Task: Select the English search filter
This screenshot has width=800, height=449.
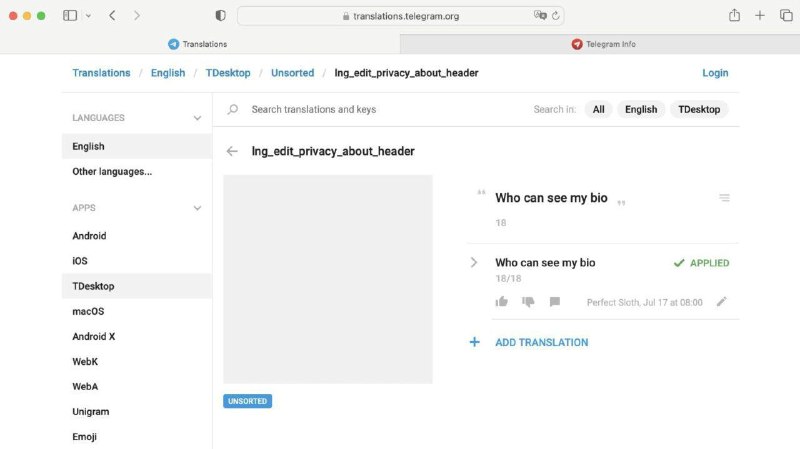Action: (x=641, y=109)
